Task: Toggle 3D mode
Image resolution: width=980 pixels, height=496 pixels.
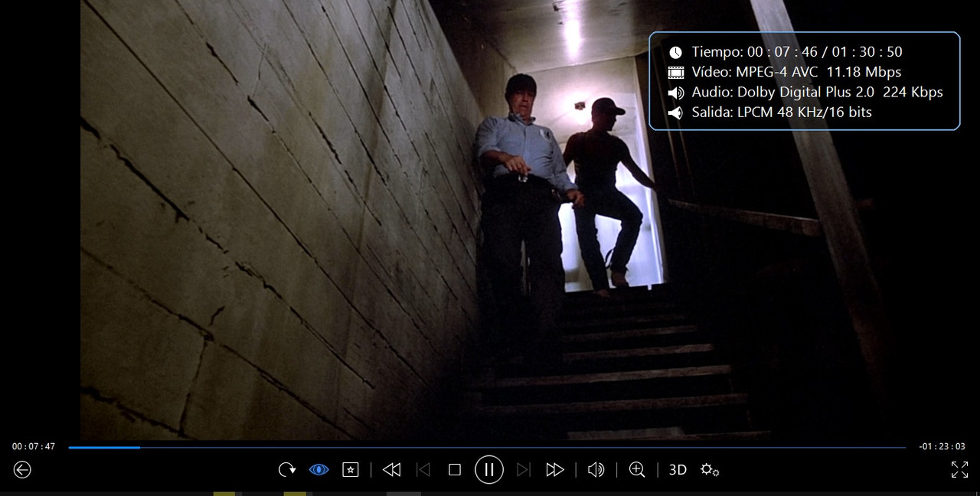Action: (x=678, y=469)
